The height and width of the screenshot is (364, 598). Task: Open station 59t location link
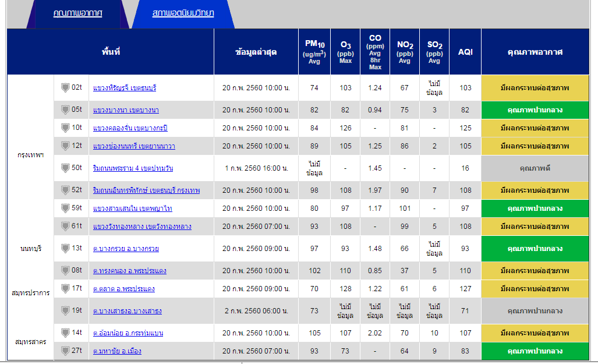132,208
